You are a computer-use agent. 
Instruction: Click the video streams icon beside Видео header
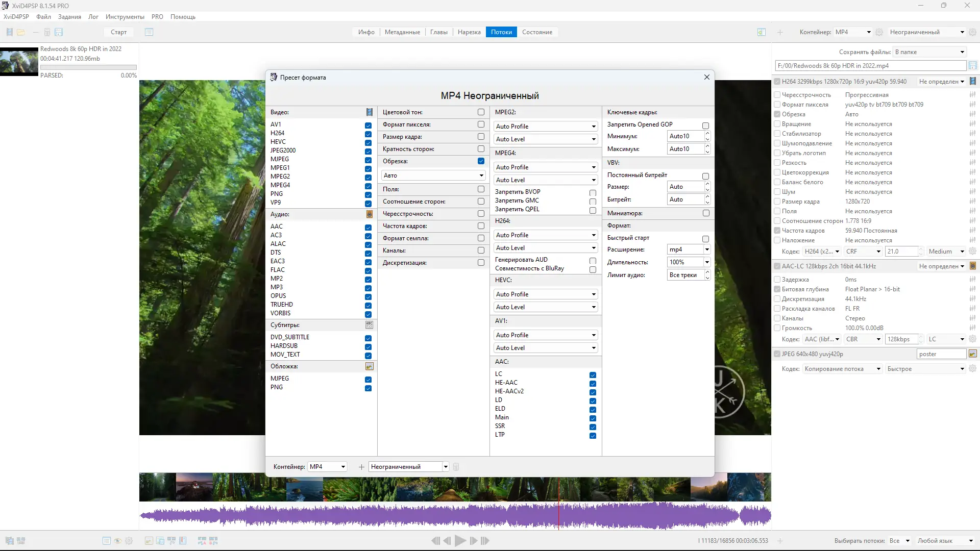click(x=369, y=112)
